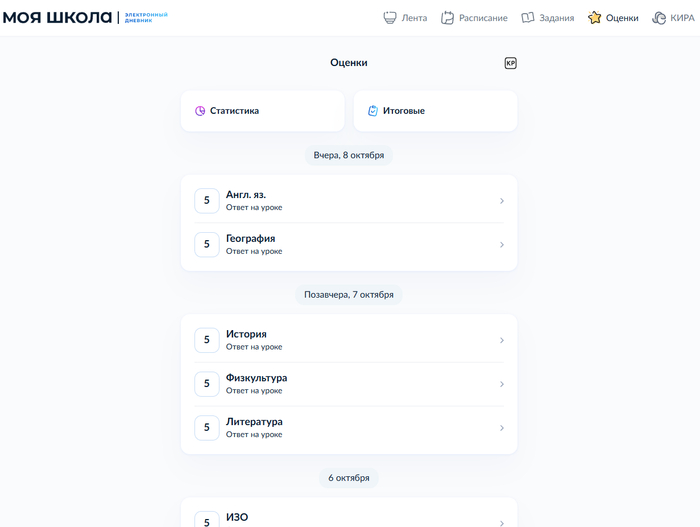Click the Лента feed icon
The width and height of the screenshot is (700, 527).
[x=390, y=18]
